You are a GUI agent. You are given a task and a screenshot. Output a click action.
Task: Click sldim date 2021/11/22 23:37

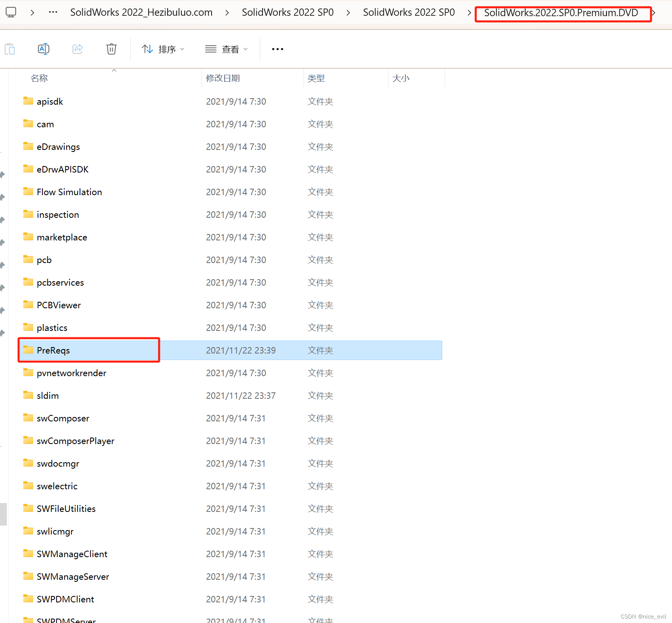241,396
